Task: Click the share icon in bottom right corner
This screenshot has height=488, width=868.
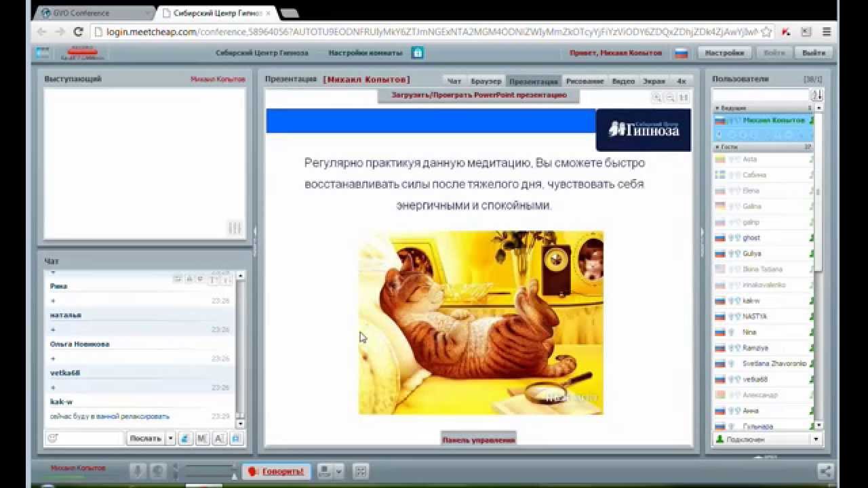Action: tap(825, 471)
